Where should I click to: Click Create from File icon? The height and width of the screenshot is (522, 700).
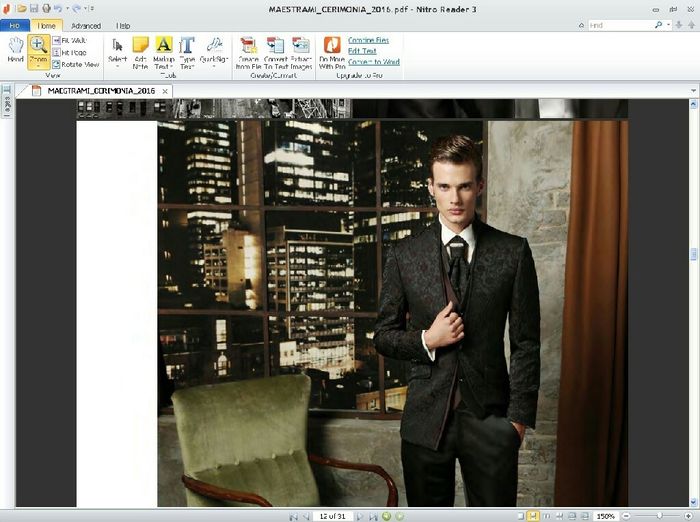click(x=248, y=51)
